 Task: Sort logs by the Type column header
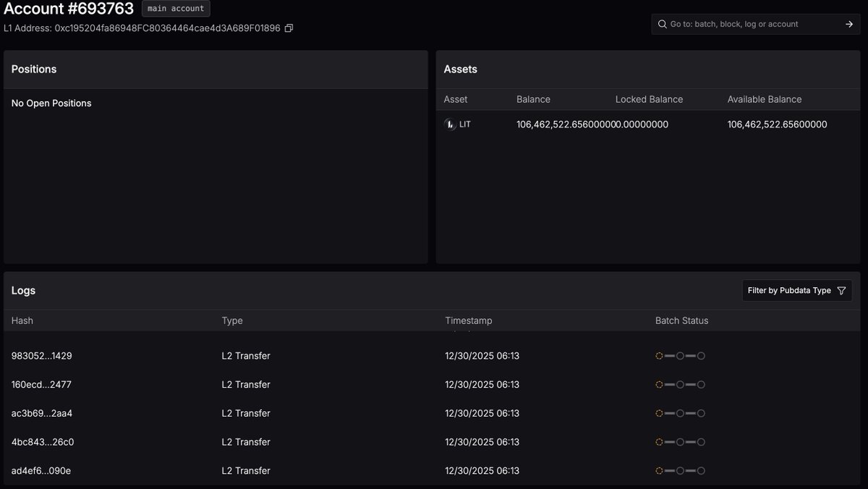[x=232, y=320]
